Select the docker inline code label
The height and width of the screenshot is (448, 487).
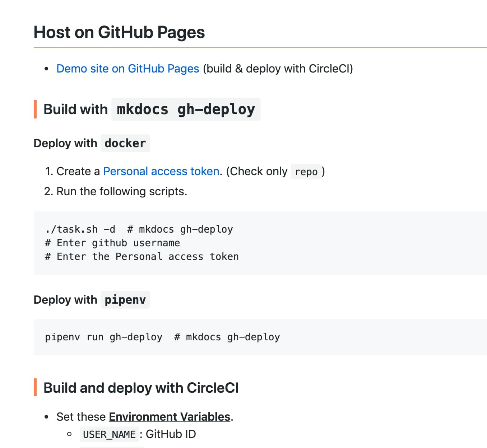125,143
